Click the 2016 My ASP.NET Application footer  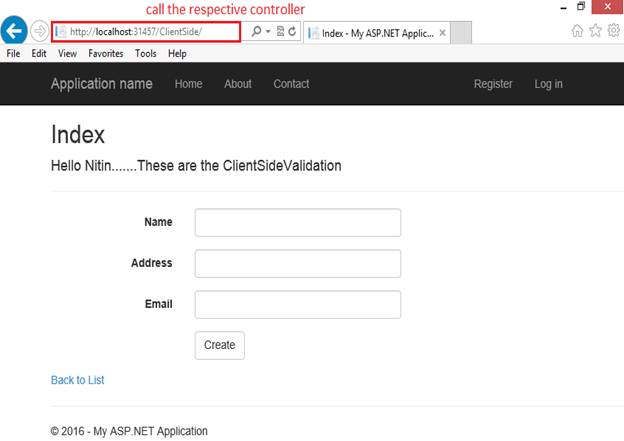[x=129, y=431]
